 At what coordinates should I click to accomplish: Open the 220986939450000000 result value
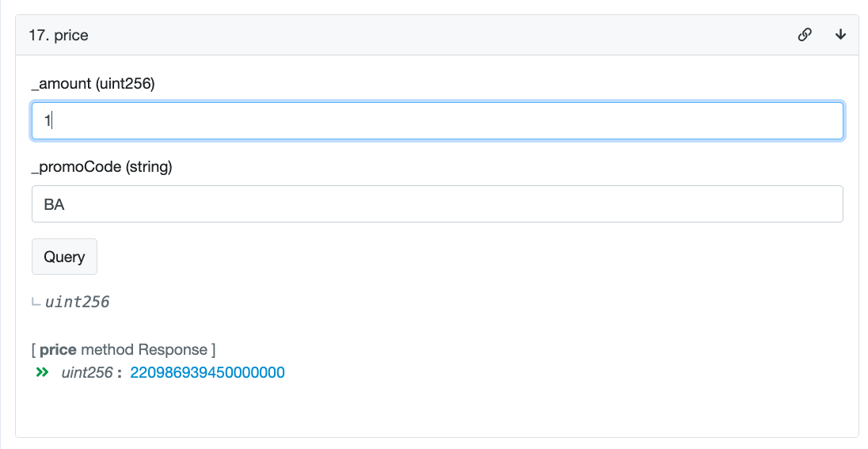click(207, 372)
